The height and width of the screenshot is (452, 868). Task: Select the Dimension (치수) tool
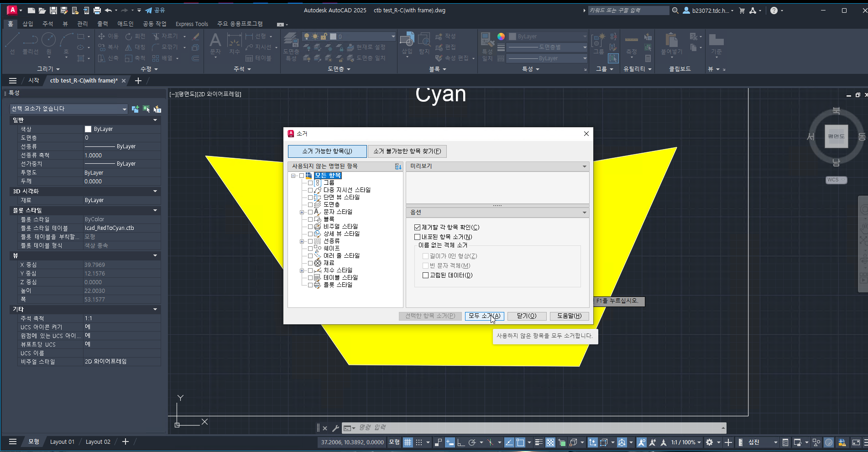click(x=235, y=44)
